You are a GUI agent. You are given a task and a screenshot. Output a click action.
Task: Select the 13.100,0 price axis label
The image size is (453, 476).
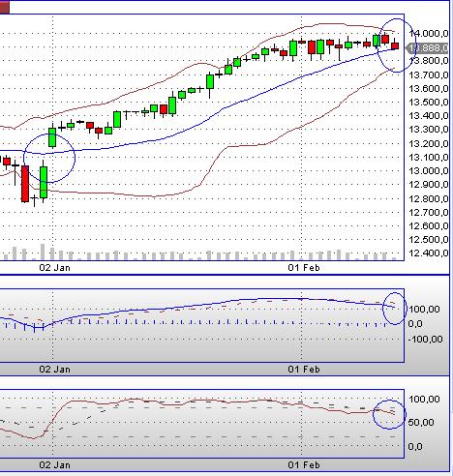[x=429, y=158]
